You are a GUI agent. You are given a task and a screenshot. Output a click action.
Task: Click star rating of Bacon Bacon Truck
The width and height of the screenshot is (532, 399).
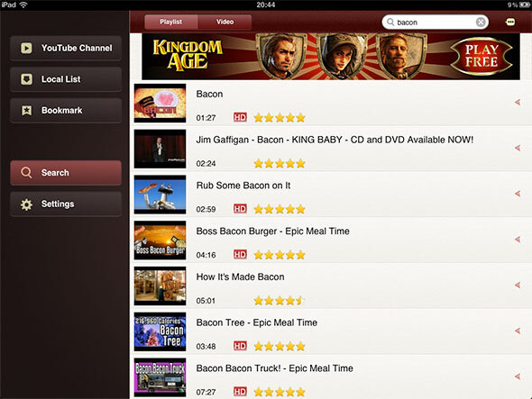coord(280,392)
